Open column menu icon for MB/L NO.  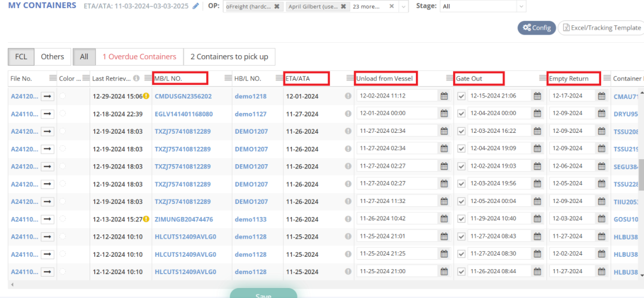(228, 78)
